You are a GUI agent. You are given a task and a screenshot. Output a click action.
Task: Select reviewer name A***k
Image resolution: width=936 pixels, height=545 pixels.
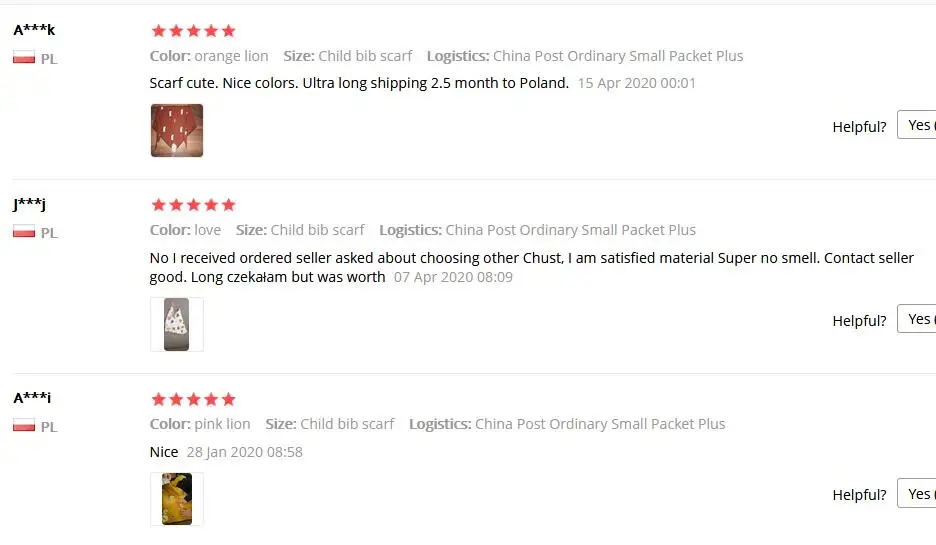(x=34, y=30)
